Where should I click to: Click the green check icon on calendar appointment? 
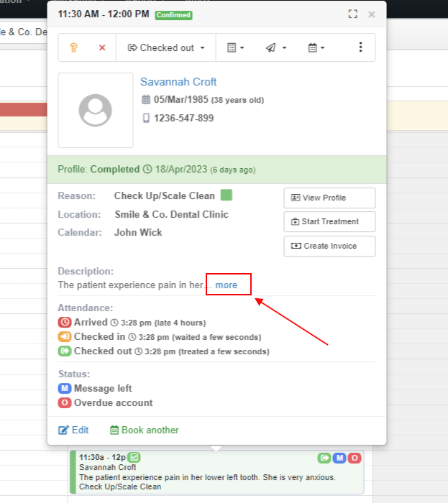[134, 457]
